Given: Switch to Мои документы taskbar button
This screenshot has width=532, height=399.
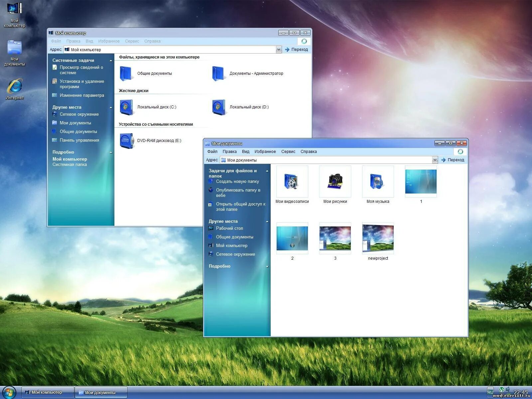Looking at the screenshot, I should tap(101, 392).
